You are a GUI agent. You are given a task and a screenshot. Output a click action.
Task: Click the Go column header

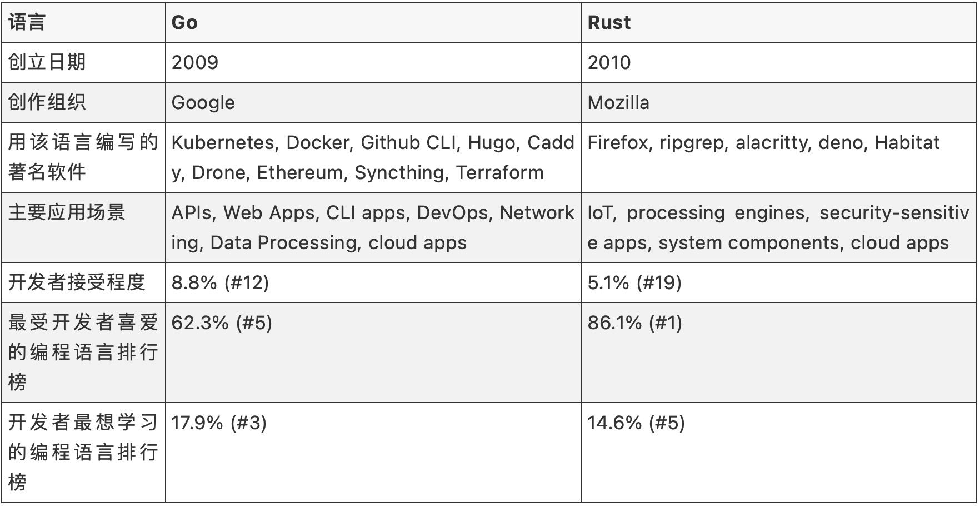(184, 22)
